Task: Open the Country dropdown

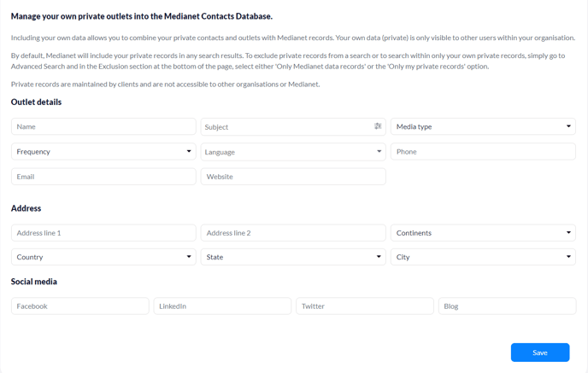Action: click(x=103, y=257)
